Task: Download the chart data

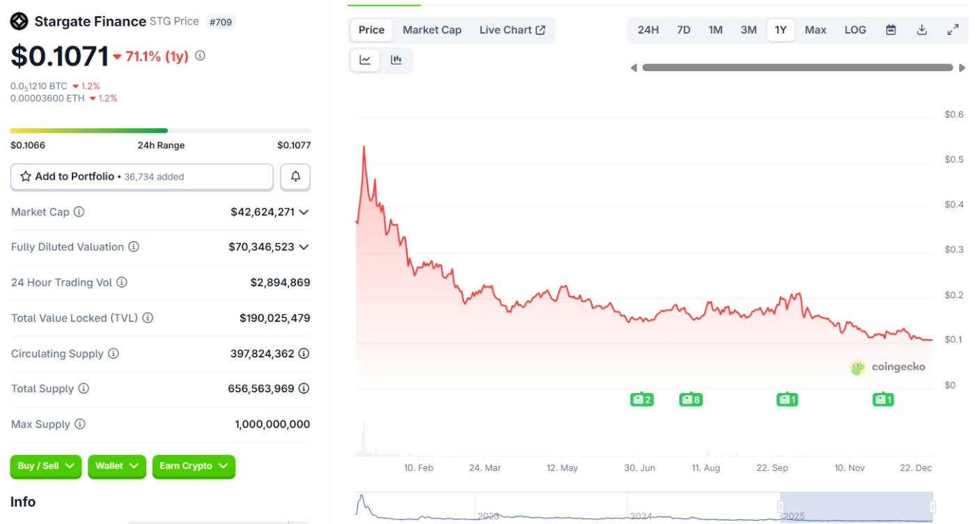Action: pyautogui.click(x=921, y=30)
